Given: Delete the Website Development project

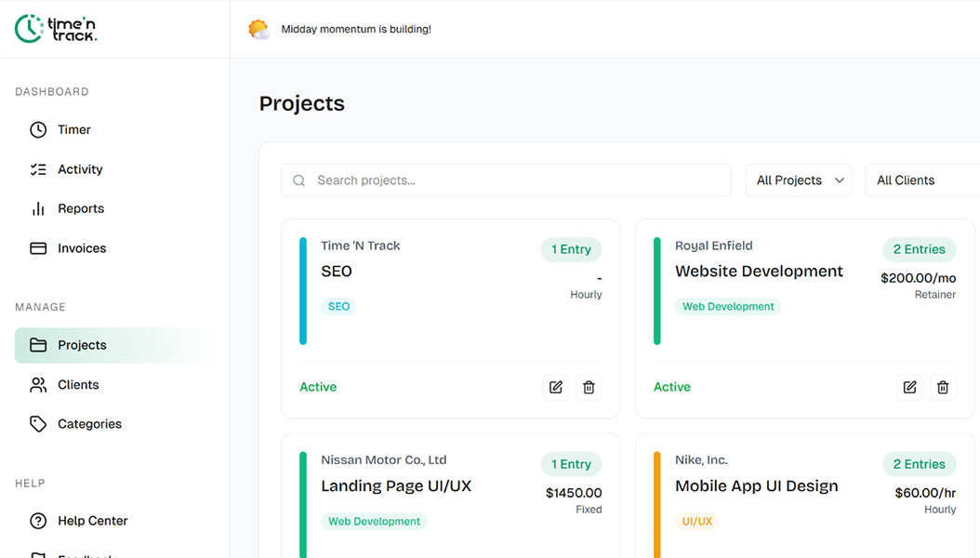Looking at the screenshot, I should (943, 388).
